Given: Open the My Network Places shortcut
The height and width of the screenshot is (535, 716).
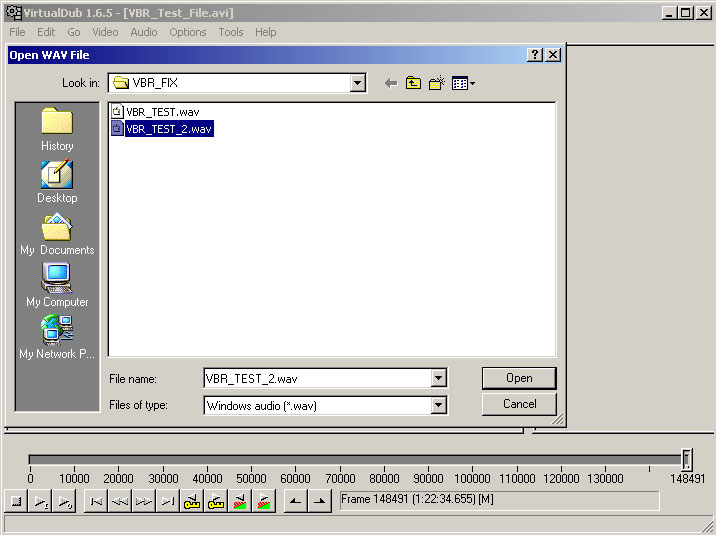Looking at the screenshot, I should coord(57,337).
